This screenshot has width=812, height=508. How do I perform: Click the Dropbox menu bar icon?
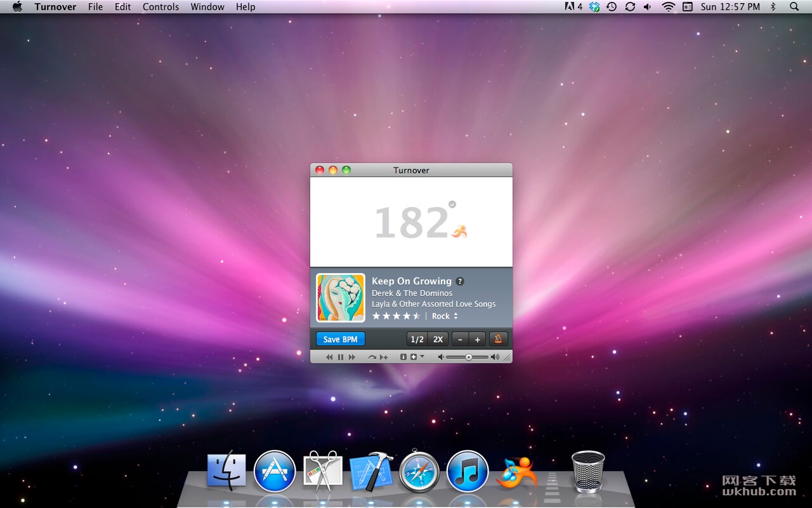coord(594,7)
